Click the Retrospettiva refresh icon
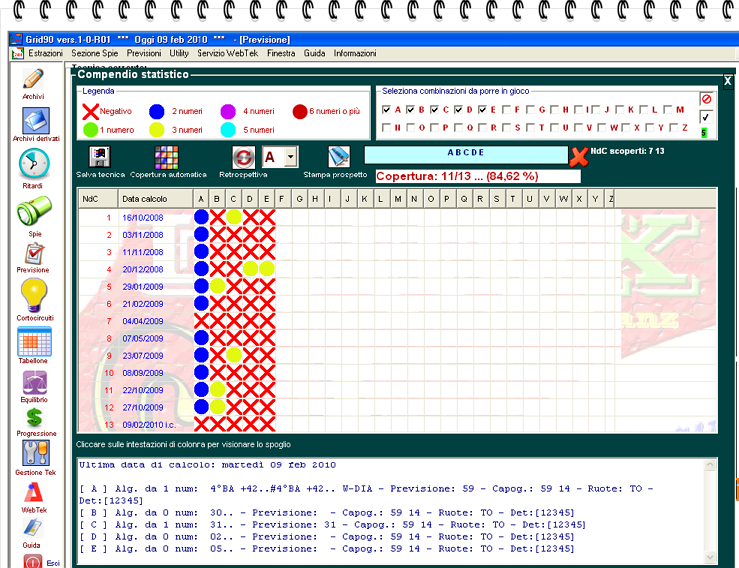This screenshot has height=568, width=739. (x=244, y=157)
